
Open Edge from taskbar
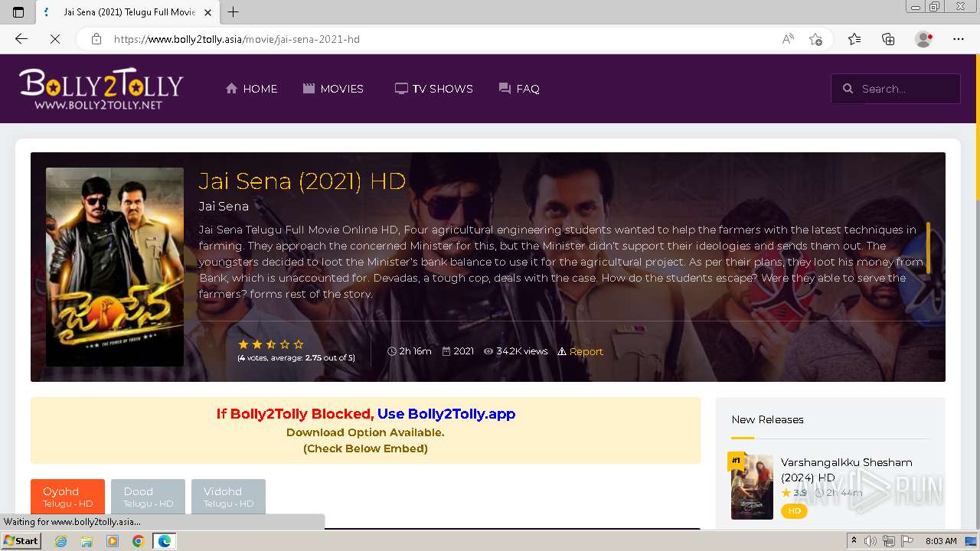pos(164,541)
